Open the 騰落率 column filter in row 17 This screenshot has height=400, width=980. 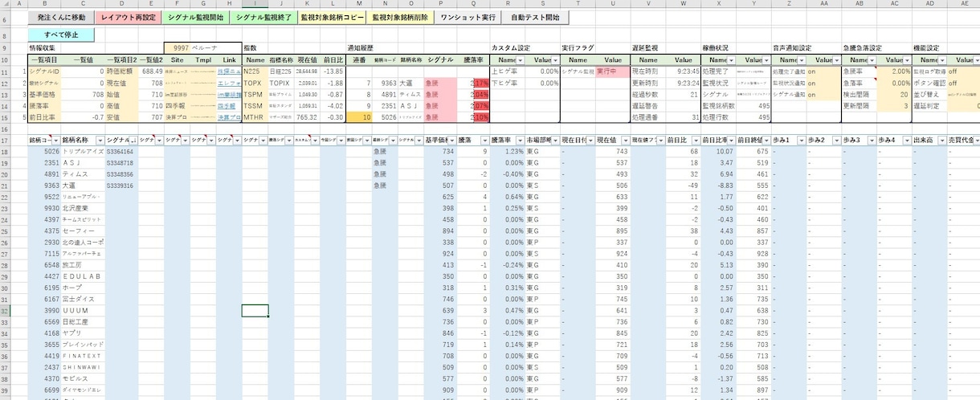tap(518, 140)
